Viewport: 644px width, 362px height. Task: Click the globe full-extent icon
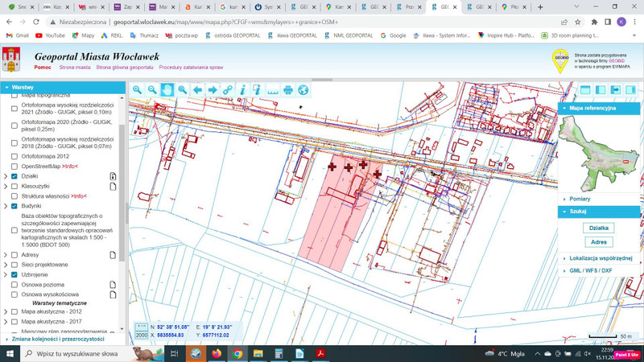pos(303,90)
